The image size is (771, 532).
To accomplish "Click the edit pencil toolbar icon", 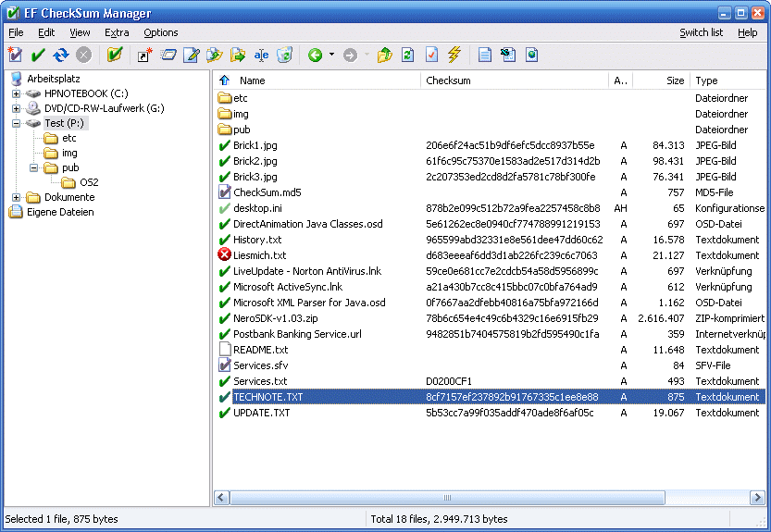I will [192, 55].
